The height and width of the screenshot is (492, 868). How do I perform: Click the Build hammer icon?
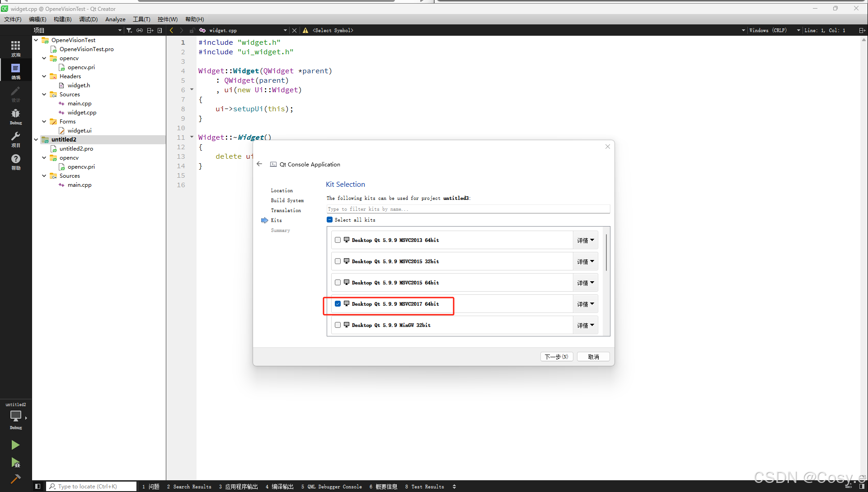point(15,478)
